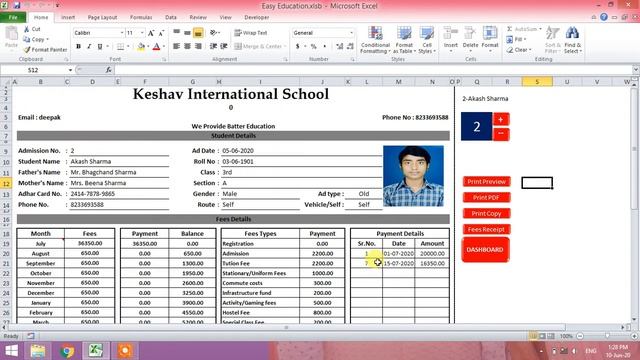The image size is (640, 360).
Task: Switch to the Developer tab
Action: point(257,17)
